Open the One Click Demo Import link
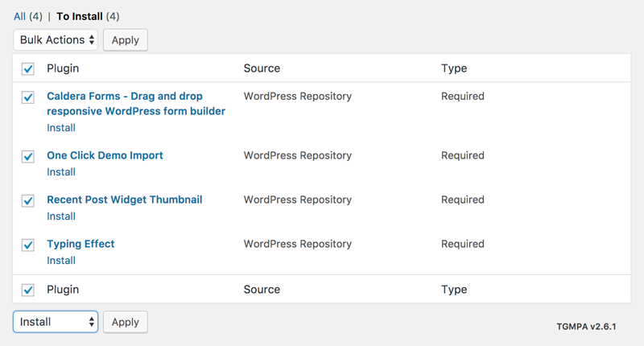The image size is (644, 346). pyautogui.click(x=105, y=155)
